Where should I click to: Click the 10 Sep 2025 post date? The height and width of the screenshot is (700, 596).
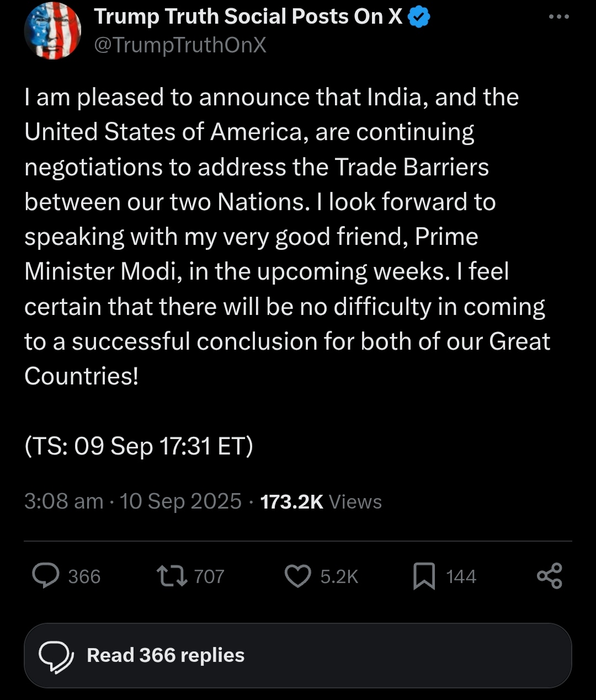coord(180,501)
